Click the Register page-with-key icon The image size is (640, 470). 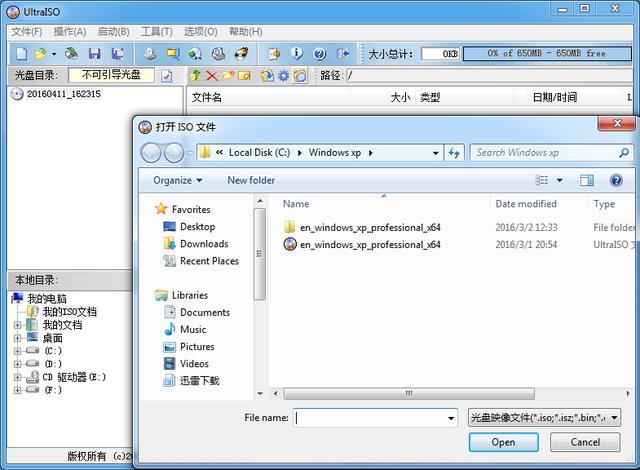click(x=274, y=53)
